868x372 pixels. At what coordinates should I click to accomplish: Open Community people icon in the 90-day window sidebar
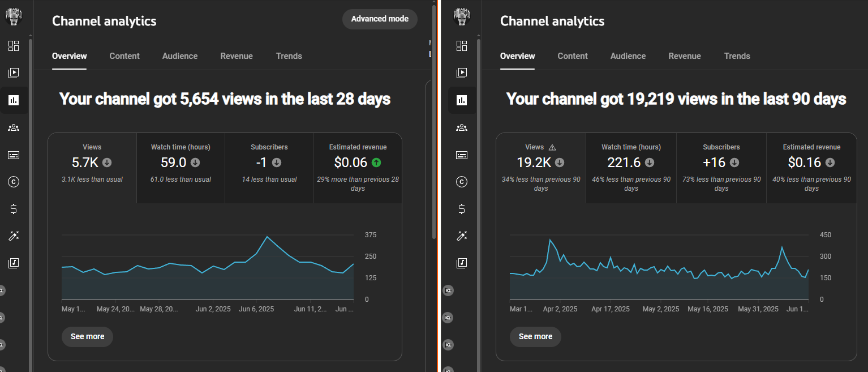click(462, 127)
